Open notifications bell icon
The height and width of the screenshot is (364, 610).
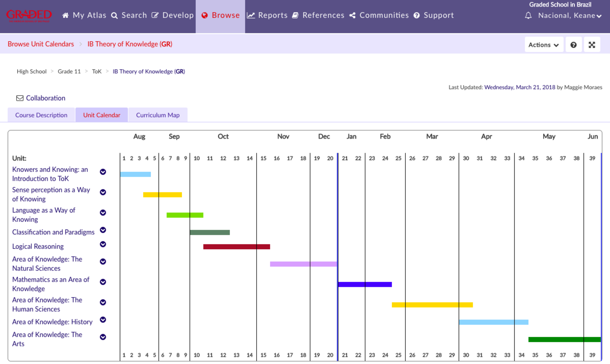(528, 15)
